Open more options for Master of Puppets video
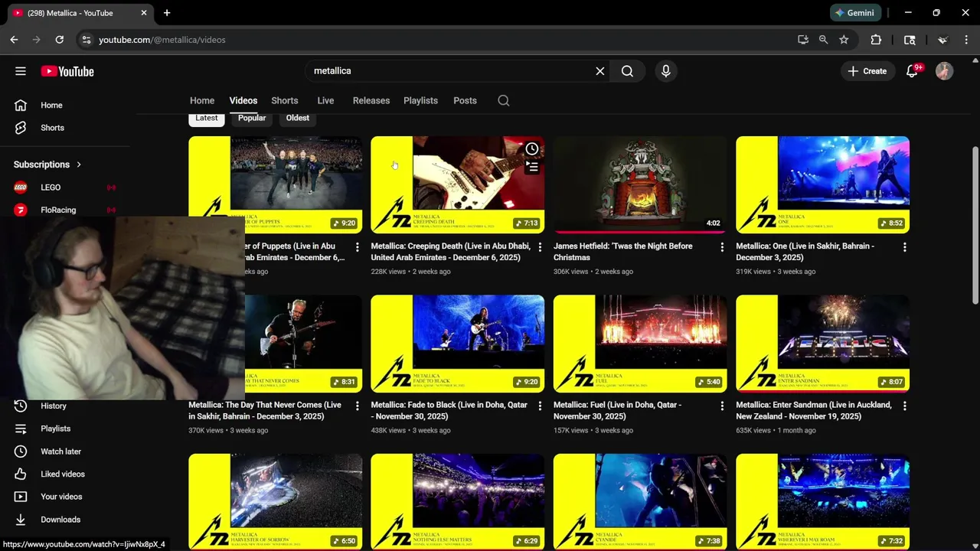The width and height of the screenshot is (980, 551). [357, 247]
